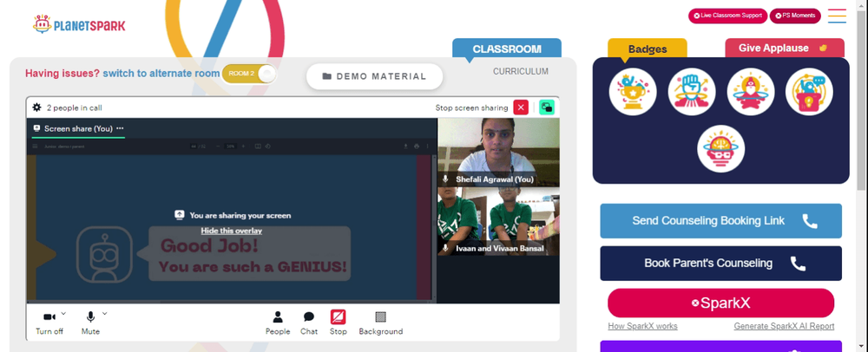Click the shared PDF zoom out minus
The image size is (868, 352).
pos(218,147)
